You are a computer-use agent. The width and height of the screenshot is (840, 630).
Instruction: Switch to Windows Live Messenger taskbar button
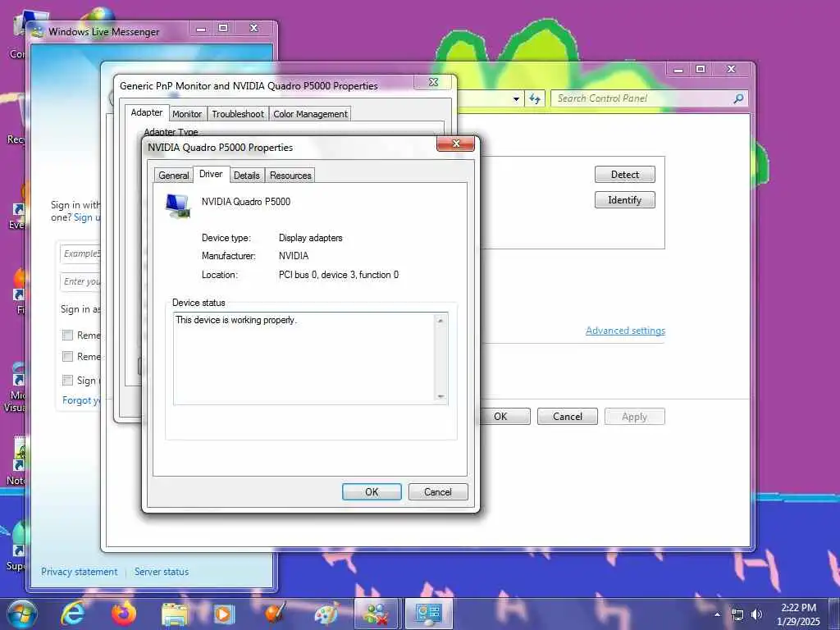(376, 614)
